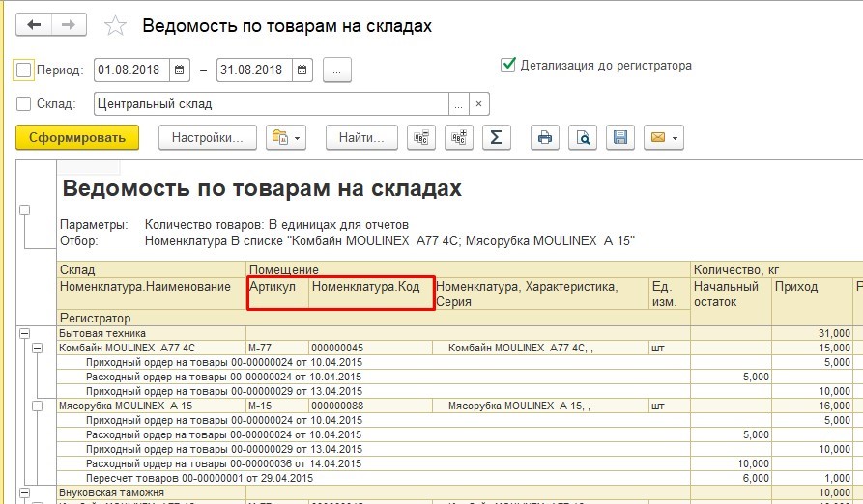The height and width of the screenshot is (504, 863).
Task: Open Настройки... report settings
Action: pyautogui.click(x=207, y=137)
